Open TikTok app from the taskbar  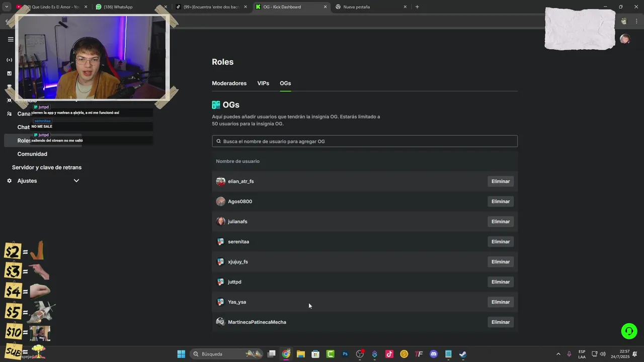pos(389,354)
